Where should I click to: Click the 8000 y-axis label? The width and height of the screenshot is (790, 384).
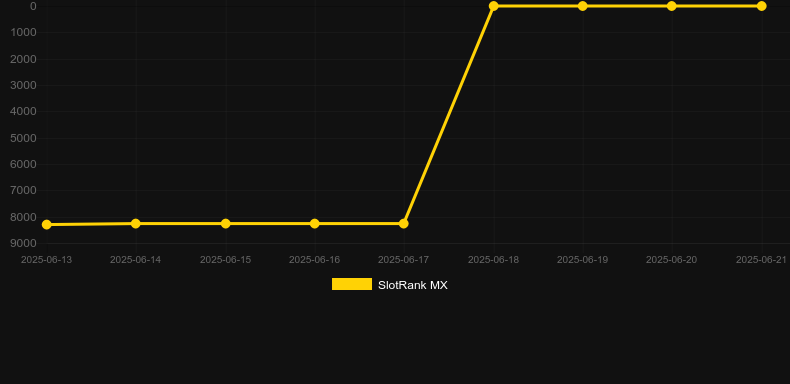[x=24, y=217]
